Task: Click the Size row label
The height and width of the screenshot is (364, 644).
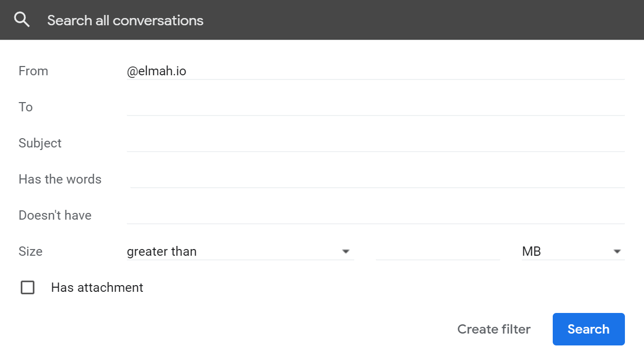Action: 30,251
